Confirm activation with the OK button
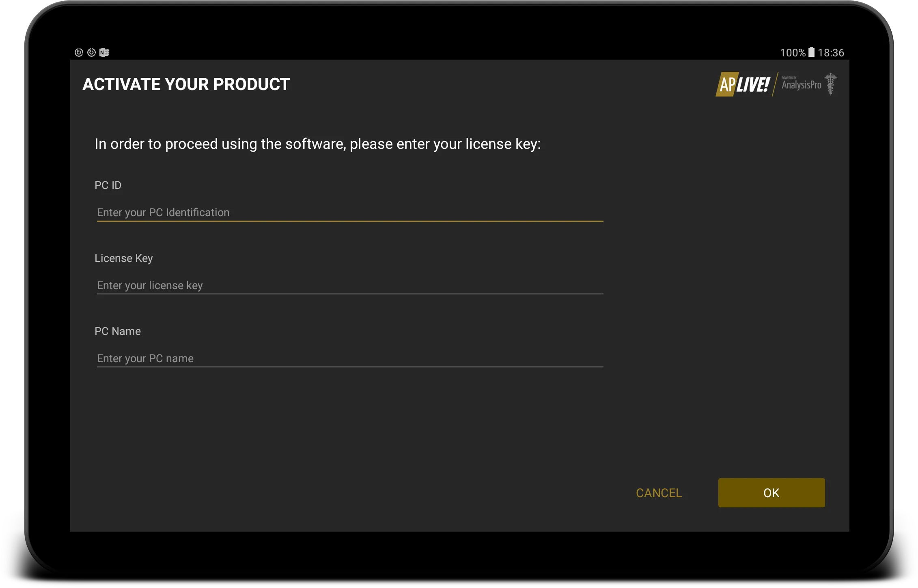 [x=771, y=493]
